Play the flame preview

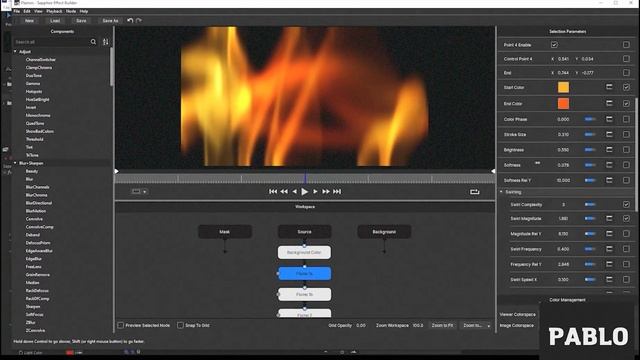point(304,191)
